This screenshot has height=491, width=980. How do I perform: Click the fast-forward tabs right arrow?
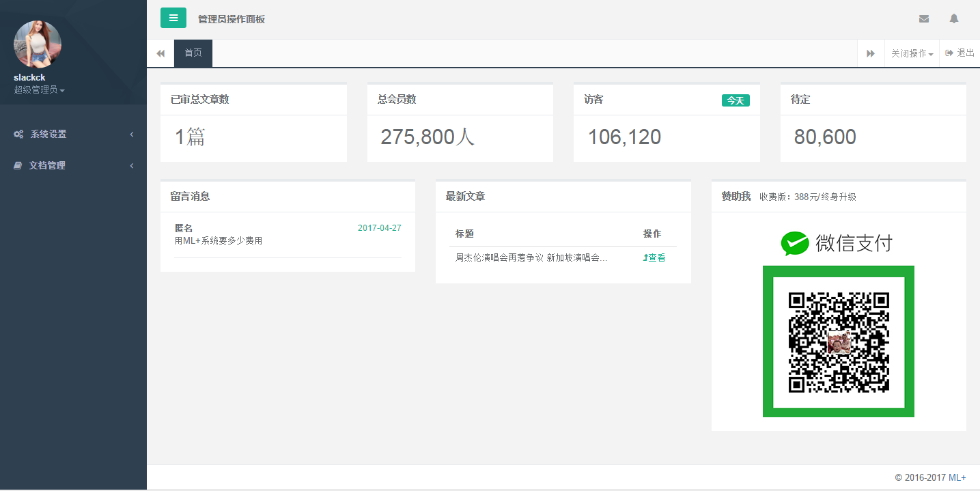(x=871, y=53)
